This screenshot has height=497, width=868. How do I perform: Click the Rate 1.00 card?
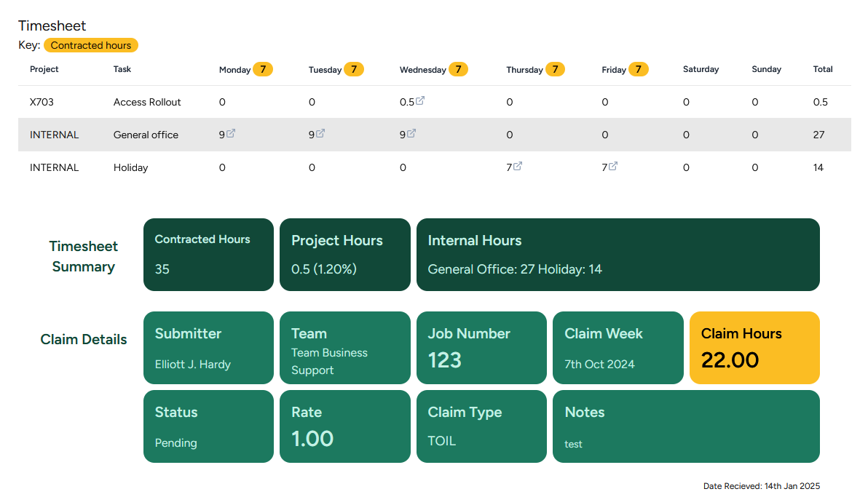point(345,426)
